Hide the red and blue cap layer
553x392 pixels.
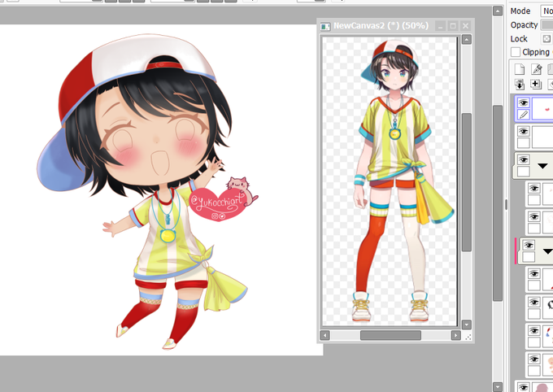click(x=534, y=331)
